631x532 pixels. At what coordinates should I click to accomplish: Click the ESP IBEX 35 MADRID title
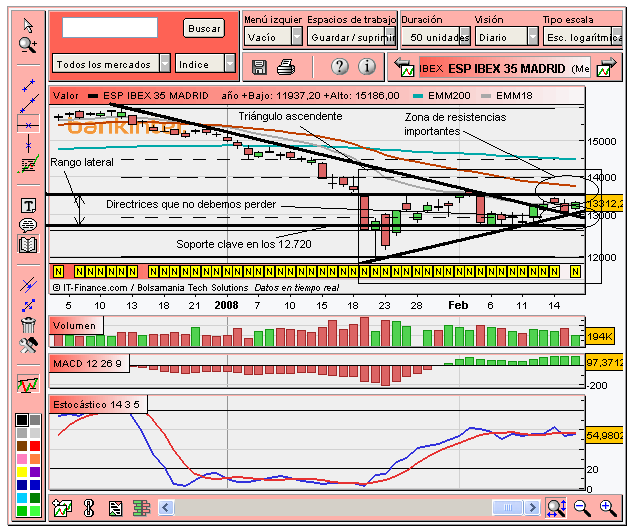tap(506, 69)
